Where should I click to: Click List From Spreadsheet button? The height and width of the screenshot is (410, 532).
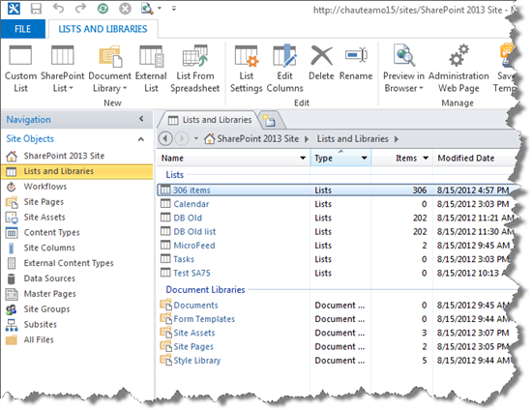click(x=195, y=69)
